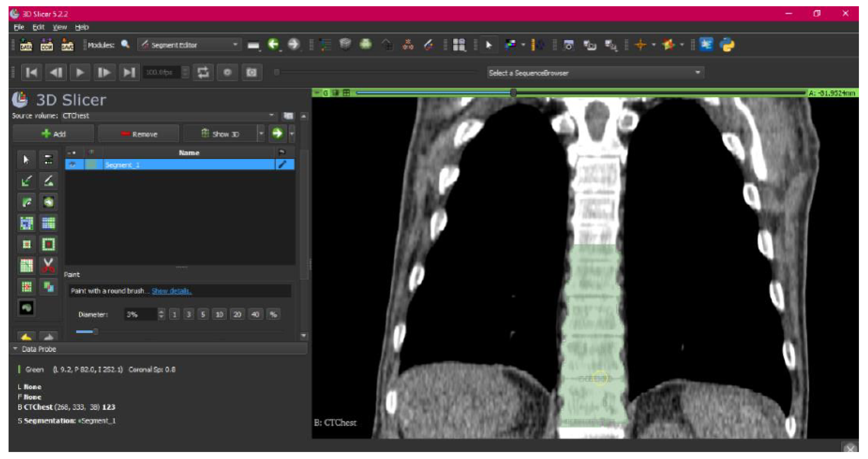Collapse the Data Probe section
This screenshot has height=459, width=868.
[x=15, y=349]
